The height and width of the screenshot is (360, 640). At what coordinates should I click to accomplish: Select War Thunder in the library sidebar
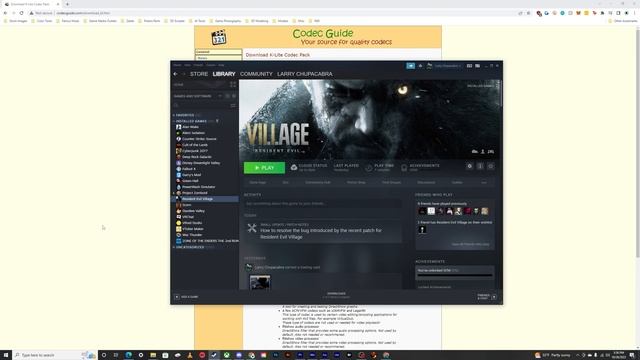click(192, 235)
